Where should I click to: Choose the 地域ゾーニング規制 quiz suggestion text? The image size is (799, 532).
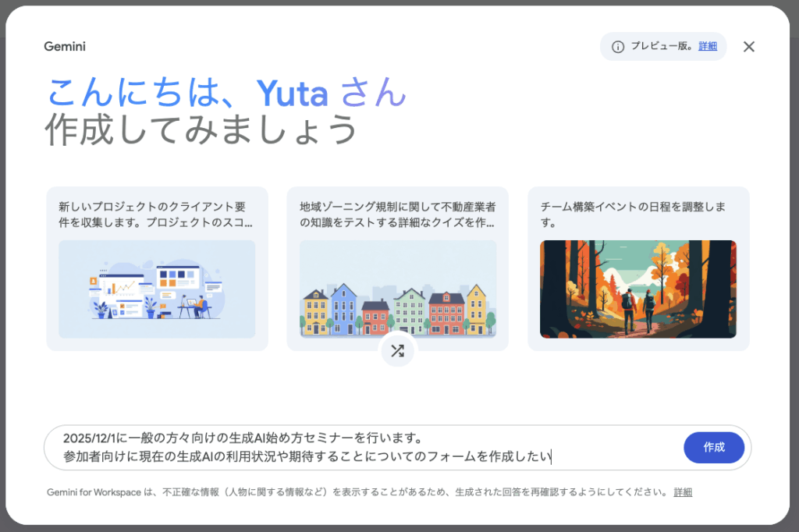coord(398,215)
